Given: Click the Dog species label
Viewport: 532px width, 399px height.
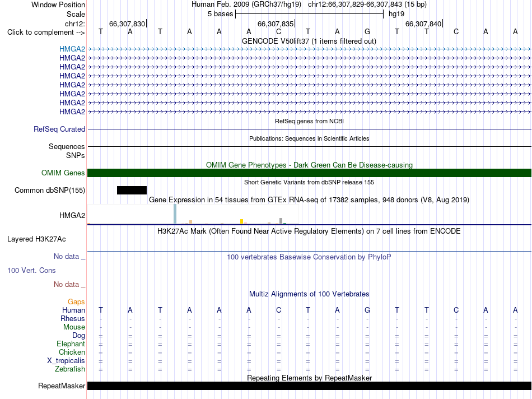Looking at the screenshot, I should coord(78,336).
